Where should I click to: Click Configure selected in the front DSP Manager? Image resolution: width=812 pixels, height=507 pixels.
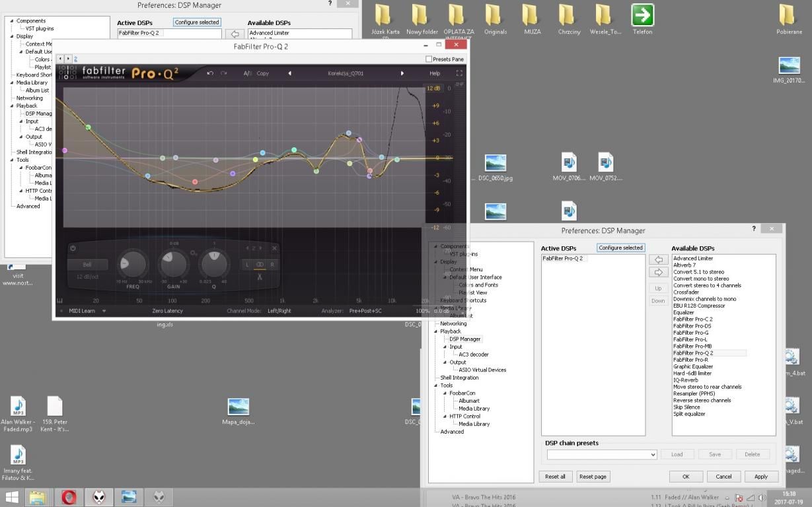coord(620,248)
